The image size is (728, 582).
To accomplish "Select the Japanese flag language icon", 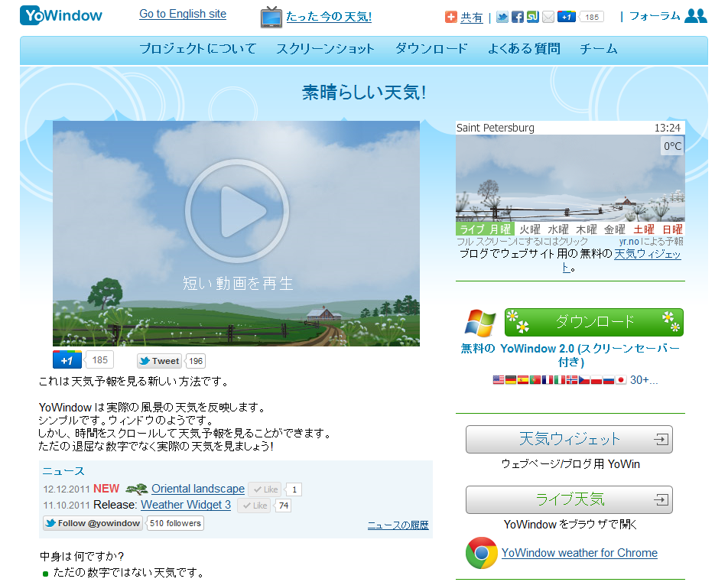I will [620, 379].
